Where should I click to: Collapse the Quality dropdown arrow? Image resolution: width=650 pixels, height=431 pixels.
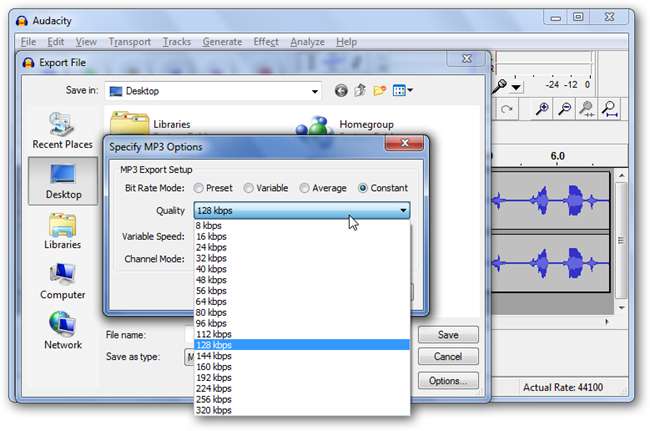(x=402, y=210)
